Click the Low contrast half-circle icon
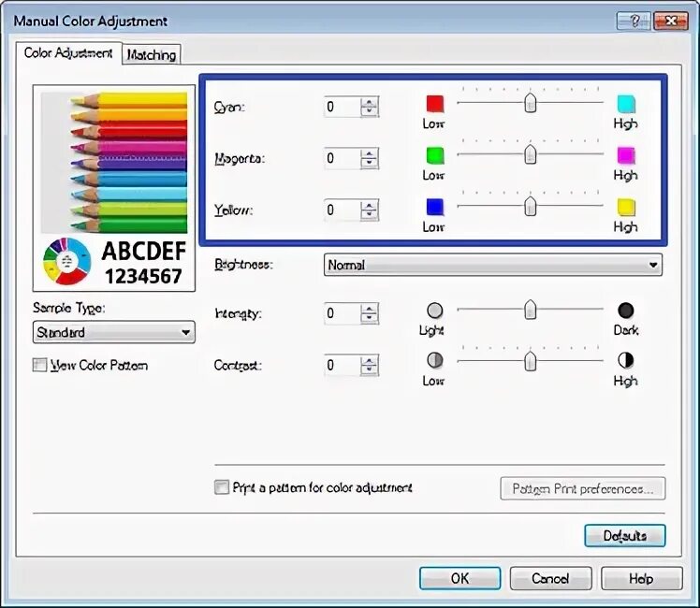700x608 pixels. tap(435, 360)
